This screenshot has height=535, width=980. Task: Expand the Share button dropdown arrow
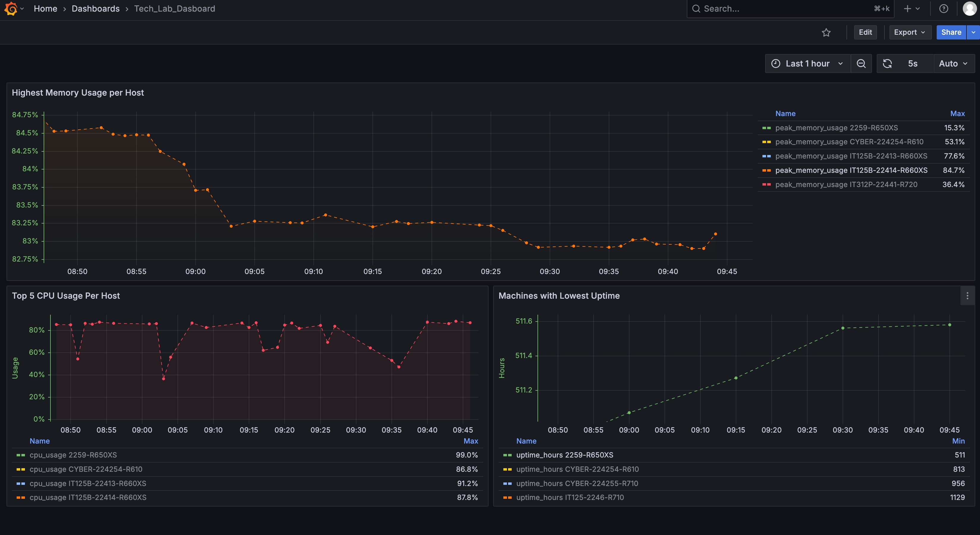click(973, 32)
